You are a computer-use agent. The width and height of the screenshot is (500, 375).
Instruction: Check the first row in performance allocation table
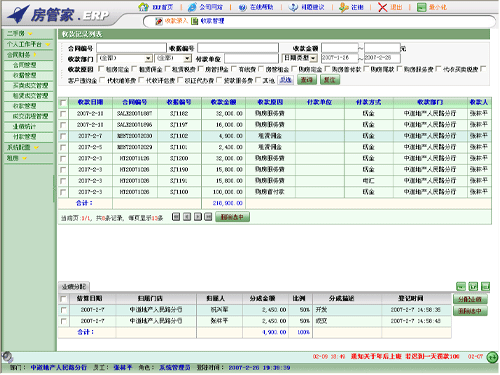(63, 310)
